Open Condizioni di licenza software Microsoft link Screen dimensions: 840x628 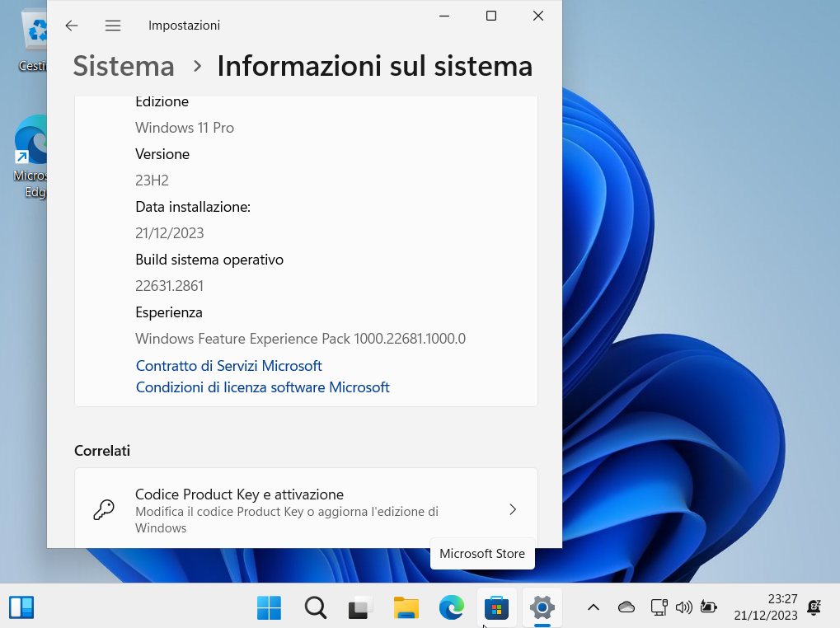point(262,387)
